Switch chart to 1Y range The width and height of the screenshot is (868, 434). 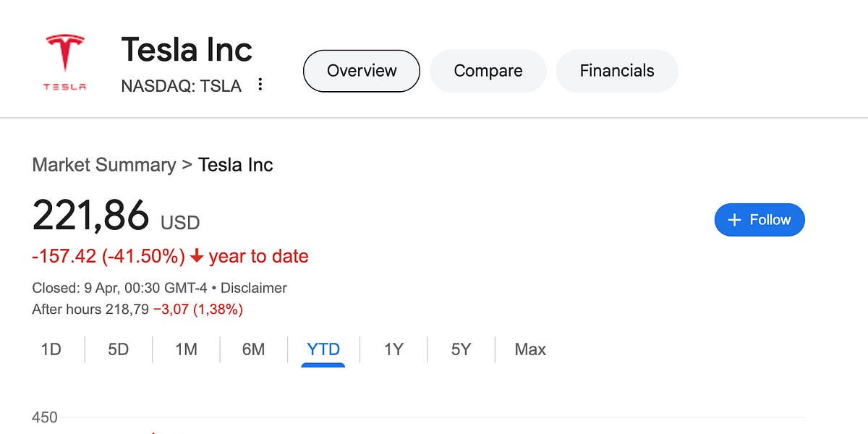pos(393,350)
